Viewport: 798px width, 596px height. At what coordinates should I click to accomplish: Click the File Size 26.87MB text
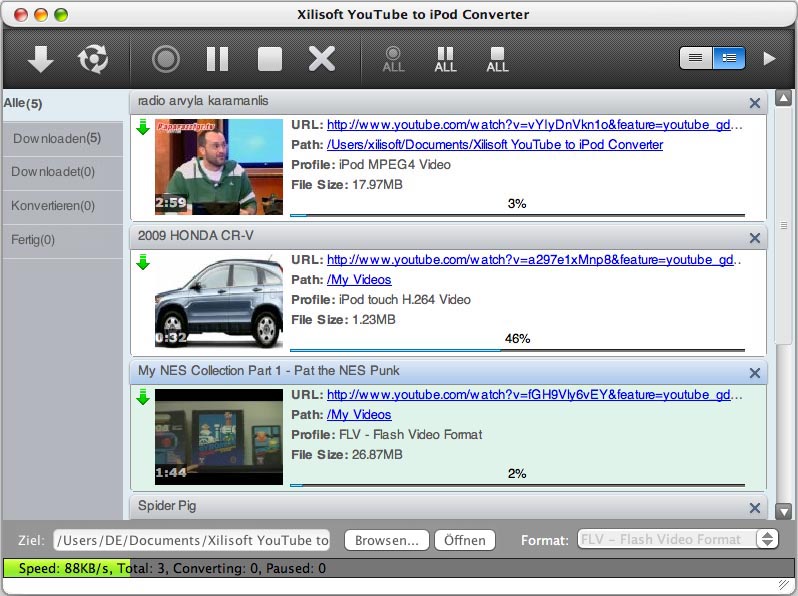pyautogui.click(x=347, y=455)
